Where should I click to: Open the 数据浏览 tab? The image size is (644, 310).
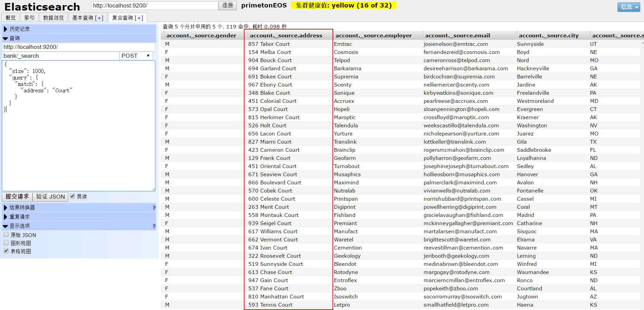click(x=53, y=18)
